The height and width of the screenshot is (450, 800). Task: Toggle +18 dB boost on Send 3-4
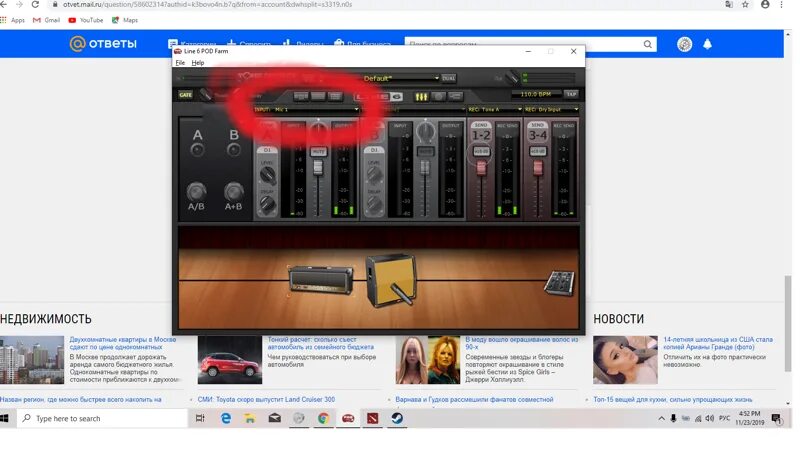[538, 152]
